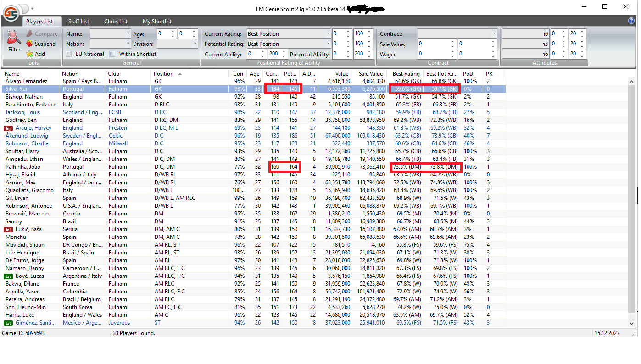The height and width of the screenshot is (364, 641).
Task: Click the Lst badge beside Boyé, Lucas
Action: tap(8, 276)
